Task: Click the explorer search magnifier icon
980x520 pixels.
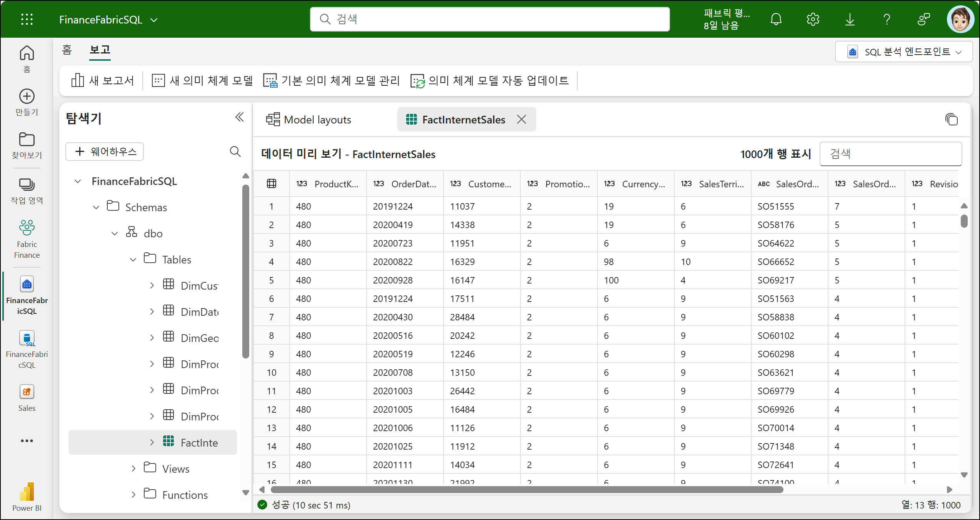Action: pyautogui.click(x=235, y=152)
